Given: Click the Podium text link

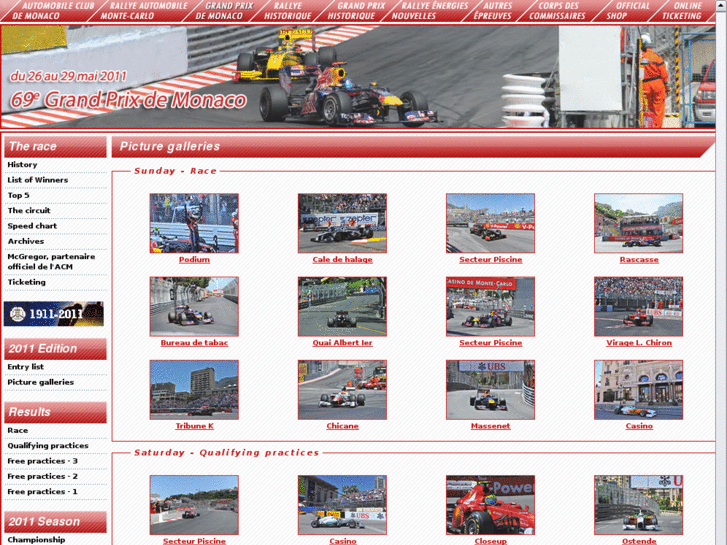Looking at the screenshot, I should tap(194, 260).
